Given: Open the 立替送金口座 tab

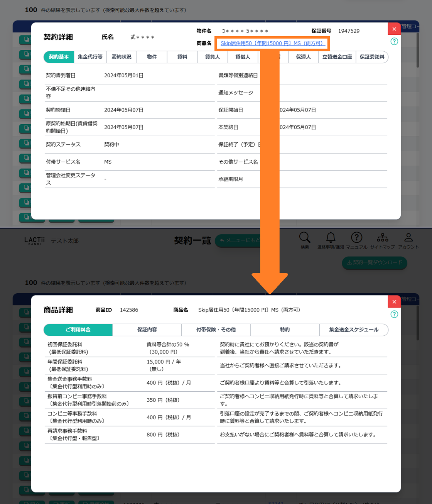Looking at the screenshot, I should click(x=337, y=57).
